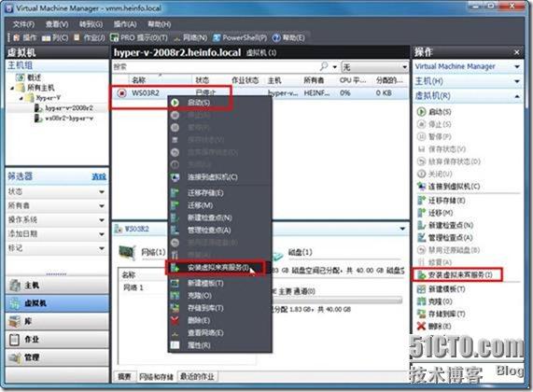
Task: Click Install virtual guest services in the Actions pane
Action: tap(460, 274)
